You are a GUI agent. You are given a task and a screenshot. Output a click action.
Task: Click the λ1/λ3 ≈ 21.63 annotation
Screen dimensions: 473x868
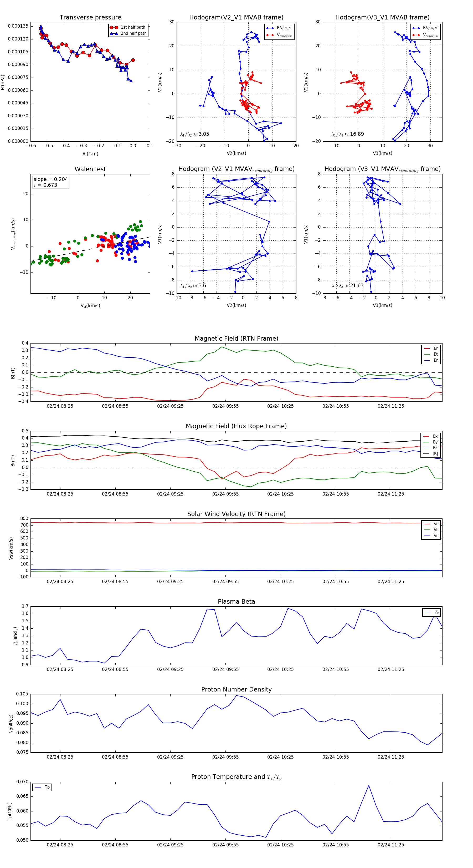click(x=347, y=286)
